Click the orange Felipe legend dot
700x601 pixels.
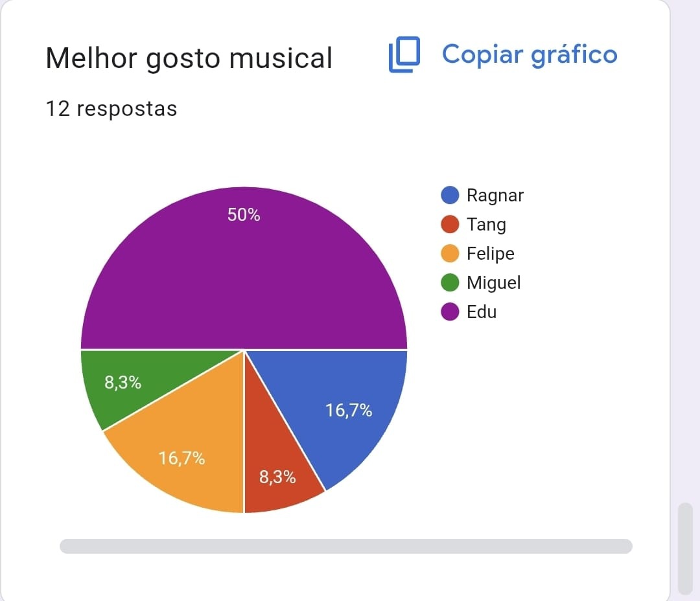(450, 253)
